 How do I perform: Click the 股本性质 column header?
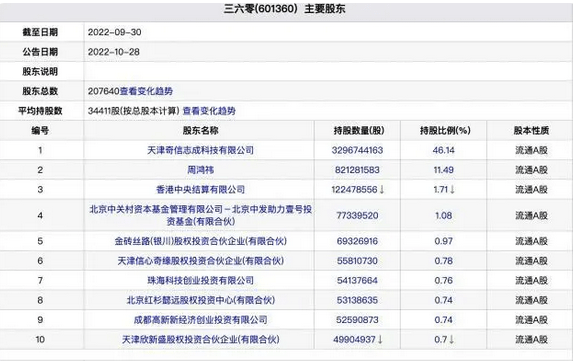click(531, 130)
